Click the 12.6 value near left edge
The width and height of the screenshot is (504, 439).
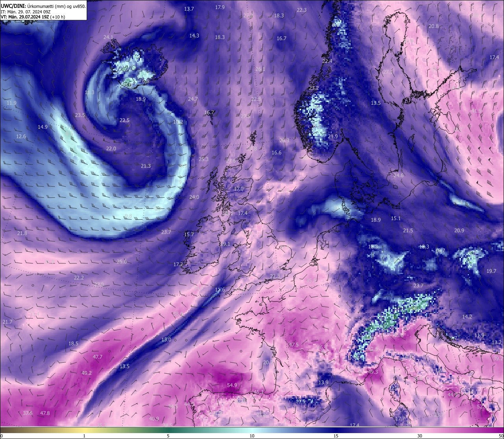point(21,136)
